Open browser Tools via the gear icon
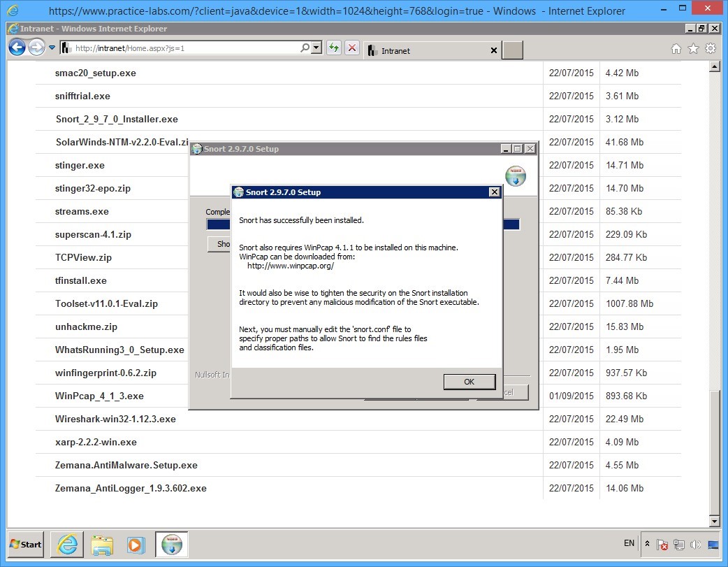The image size is (728, 567). [712, 50]
